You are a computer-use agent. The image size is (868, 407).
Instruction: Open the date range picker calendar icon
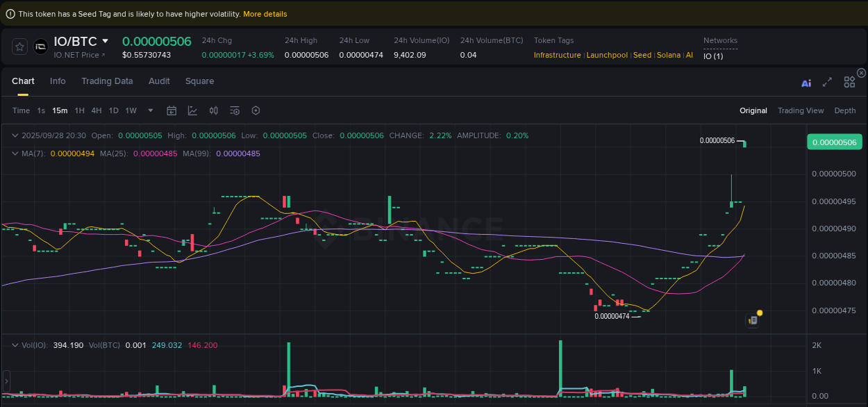[172, 110]
